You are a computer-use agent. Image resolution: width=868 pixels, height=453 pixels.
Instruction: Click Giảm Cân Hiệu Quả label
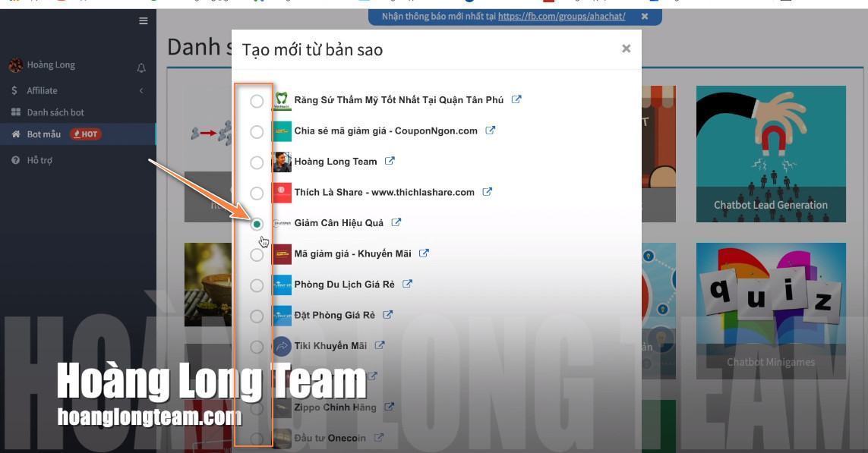pos(339,223)
